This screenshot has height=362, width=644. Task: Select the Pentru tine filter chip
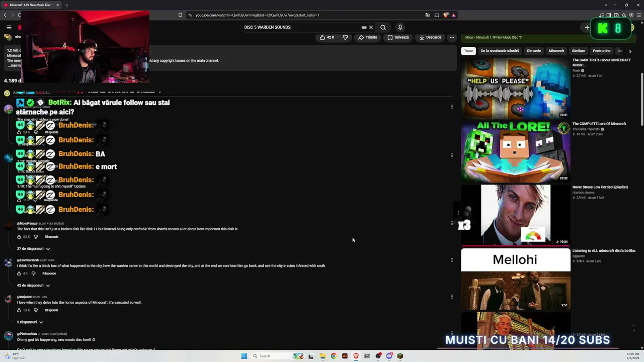pyautogui.click(x=602, y=51)
